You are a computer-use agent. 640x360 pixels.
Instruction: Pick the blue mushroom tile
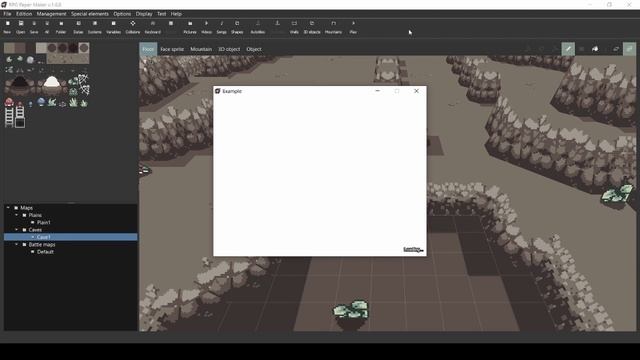[x=41, y=102]
